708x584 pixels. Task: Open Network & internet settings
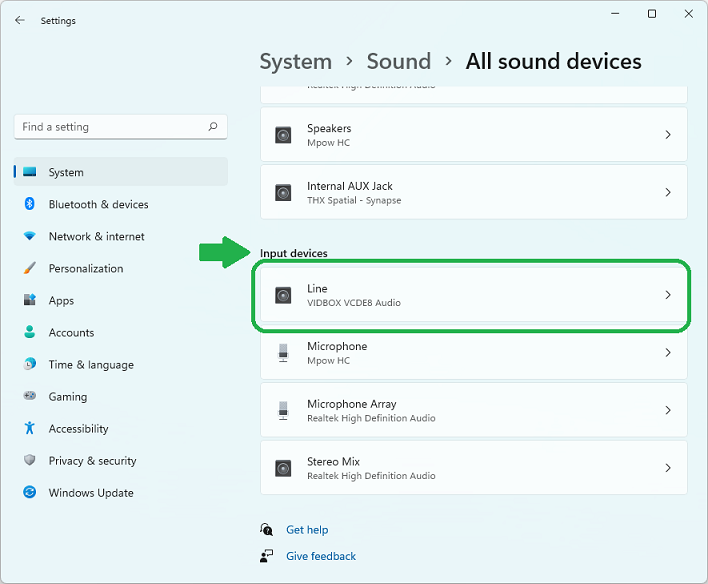[121, 236]
